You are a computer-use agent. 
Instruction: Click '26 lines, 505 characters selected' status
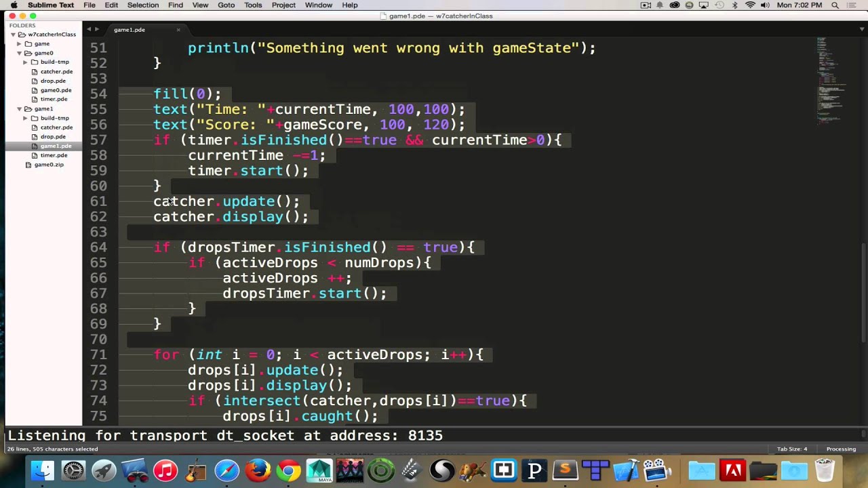(53, 449)
